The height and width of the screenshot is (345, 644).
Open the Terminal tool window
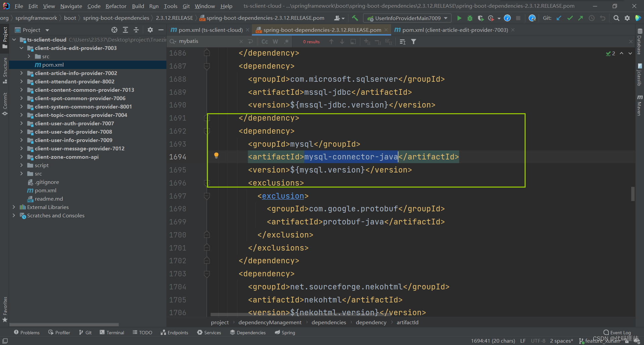112,332
